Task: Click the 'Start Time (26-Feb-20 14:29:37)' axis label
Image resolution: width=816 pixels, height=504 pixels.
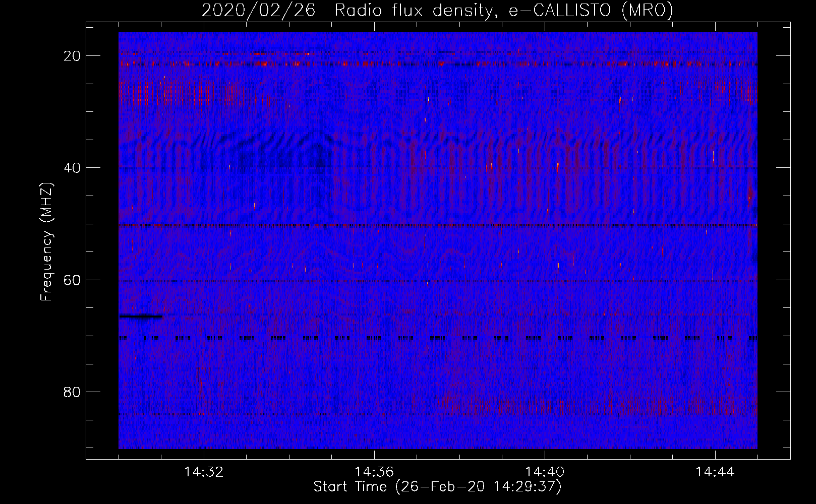Action: click(x=437, y=487)
